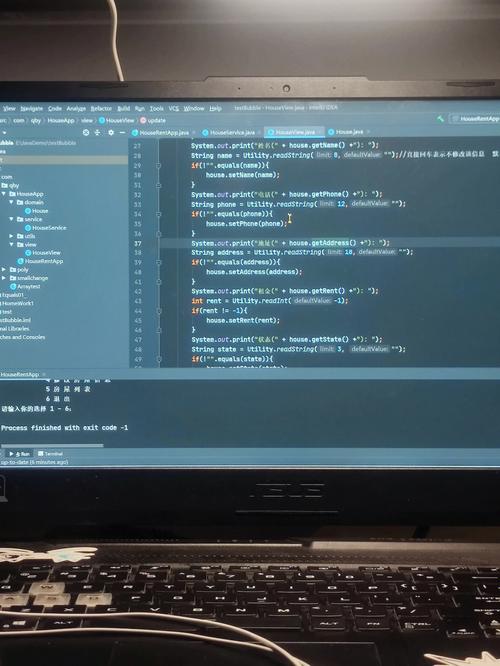Click line number 37 in gutter
Viewport: 500px width, 666px height.
coord(138,244)
